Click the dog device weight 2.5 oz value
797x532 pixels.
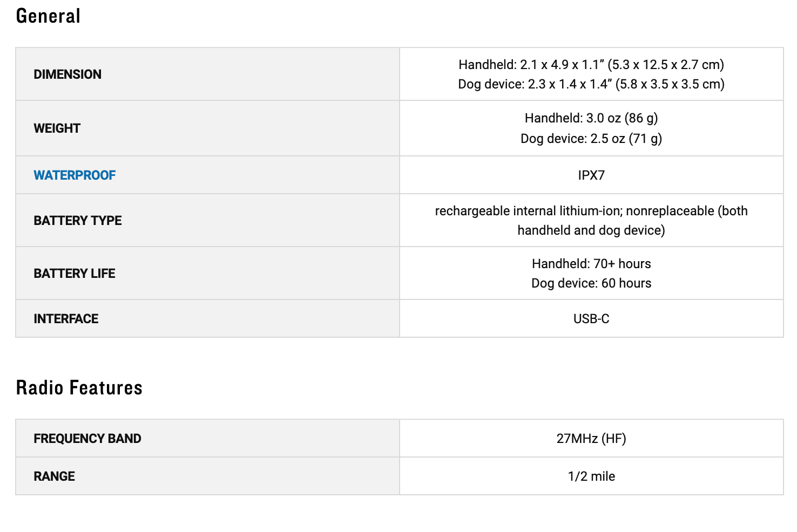[591, 139]
